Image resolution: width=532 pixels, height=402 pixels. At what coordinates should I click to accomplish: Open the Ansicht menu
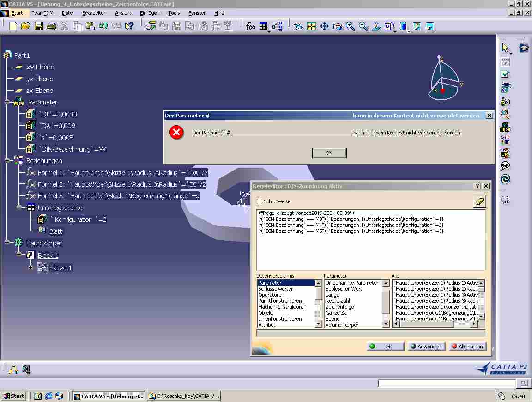click(123, 13)
